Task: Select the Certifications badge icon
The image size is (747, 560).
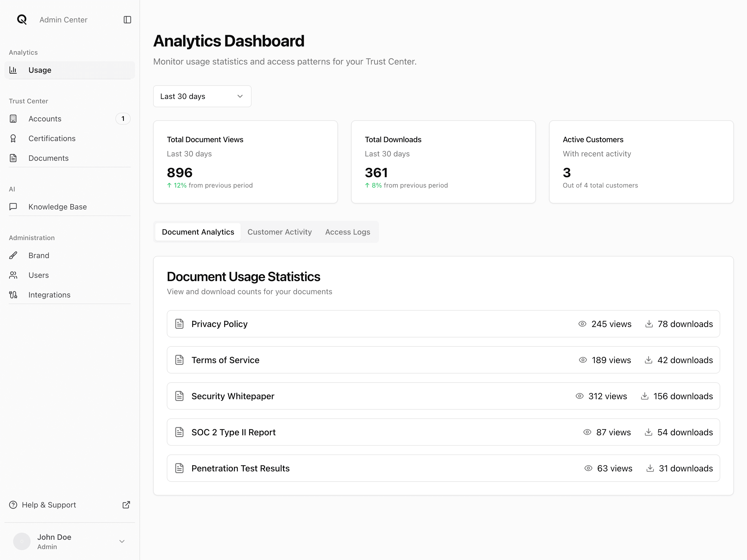Action: 13,138
